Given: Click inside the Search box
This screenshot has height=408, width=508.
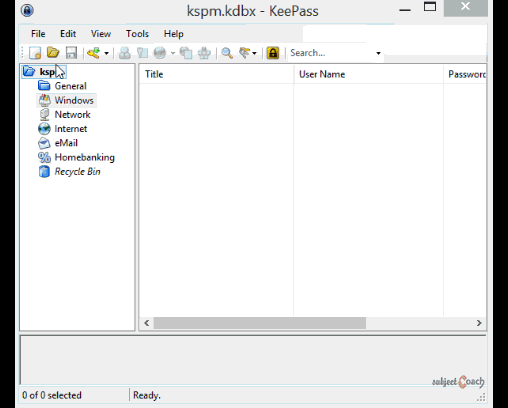Looking at the screenshot, I should click(x=330, y=53).
